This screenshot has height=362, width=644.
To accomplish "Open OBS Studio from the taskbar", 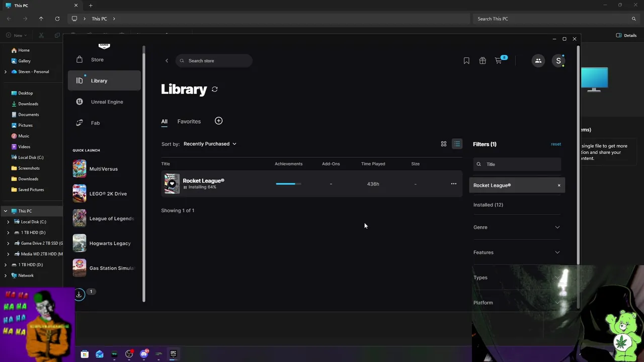I will (x=129, y=354).
